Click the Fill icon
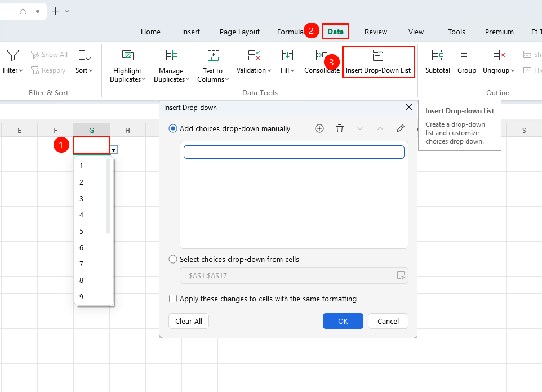 [x=287, y=55]
